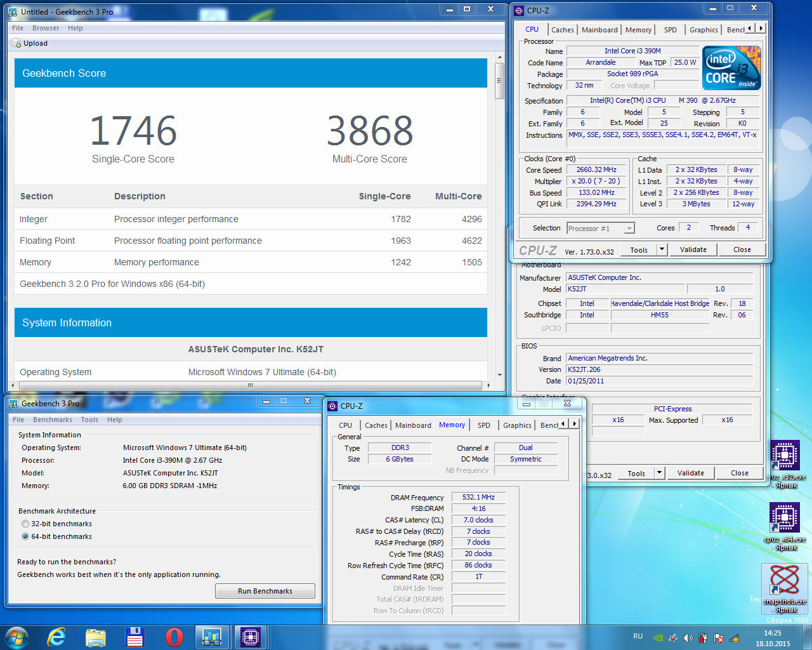The height and width of the screenshot is (650, 812).
Task: Expand Tools dropdown arrow in CPU-Z Mainboard window
Action: (x=659, y=473)
